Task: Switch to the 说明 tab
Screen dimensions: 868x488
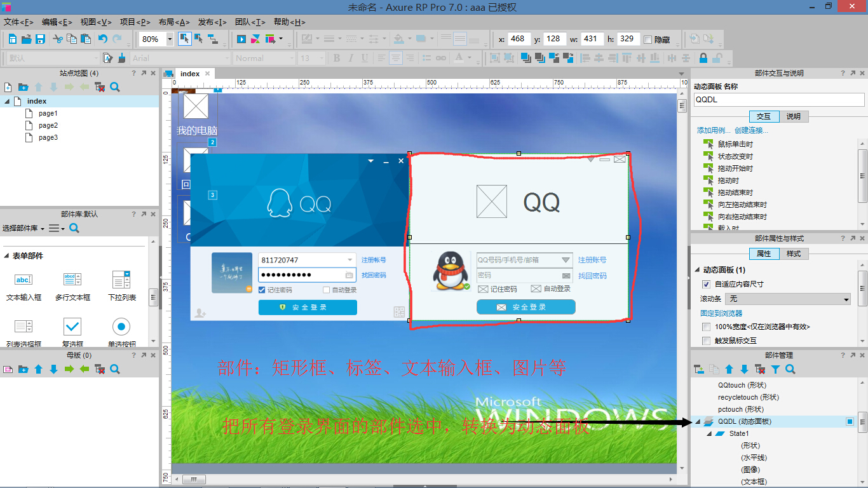Action: tap(794, 116)
